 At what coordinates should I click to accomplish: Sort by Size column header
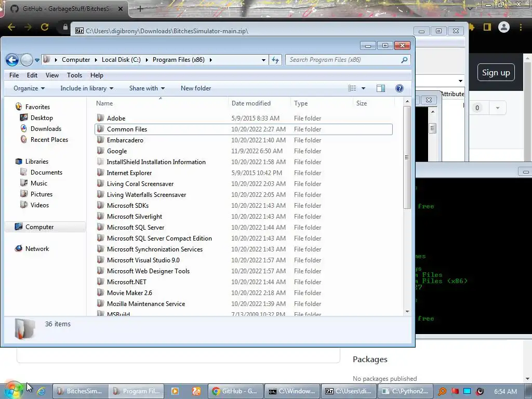(x=374, y=103)
